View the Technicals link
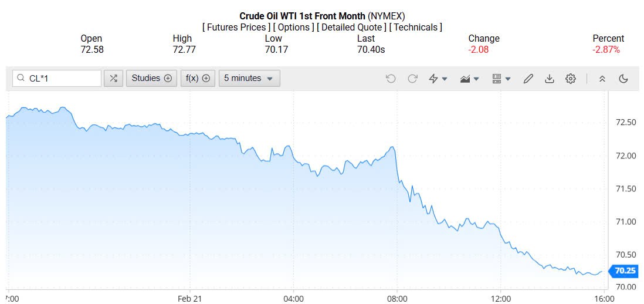 tap(416, 28)
